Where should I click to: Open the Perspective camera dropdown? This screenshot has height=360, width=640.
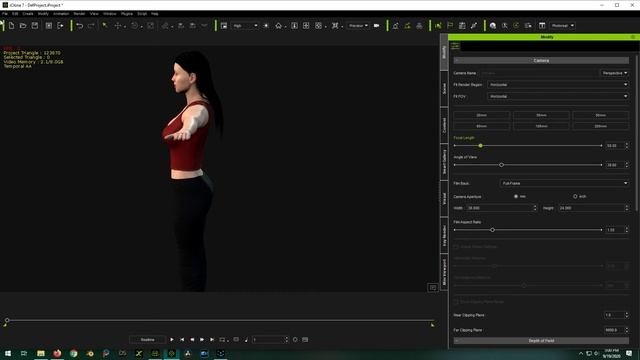point(615,73)
